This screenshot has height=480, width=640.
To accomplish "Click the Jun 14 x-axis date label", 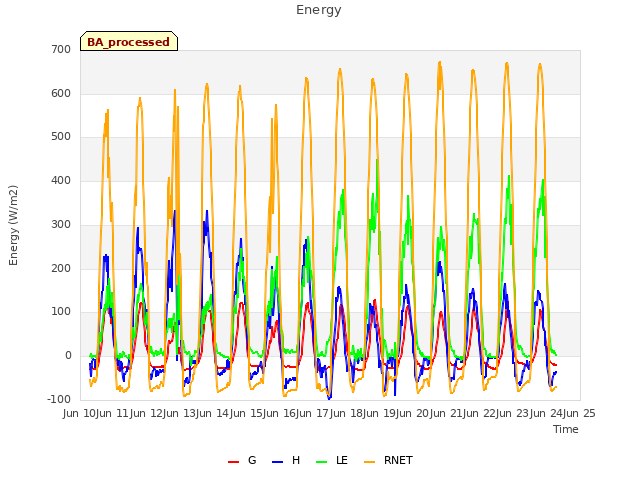I will point(214,413).
